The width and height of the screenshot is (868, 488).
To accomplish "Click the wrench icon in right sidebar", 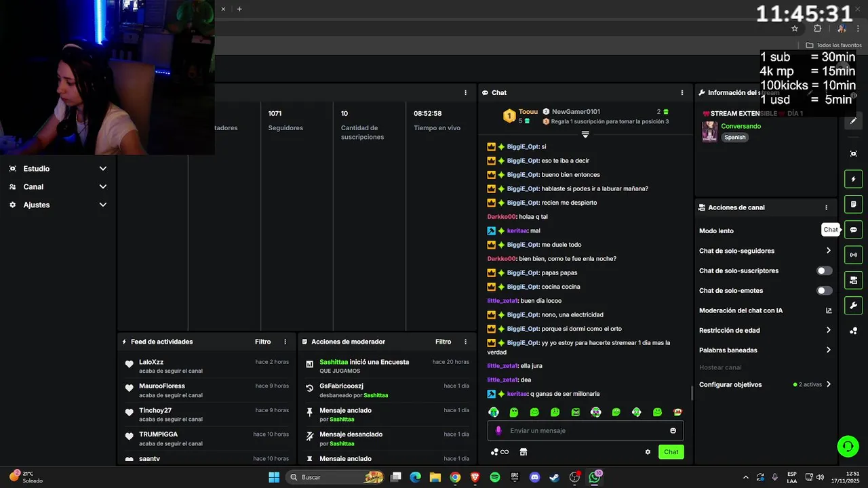I will coord(853,305).
